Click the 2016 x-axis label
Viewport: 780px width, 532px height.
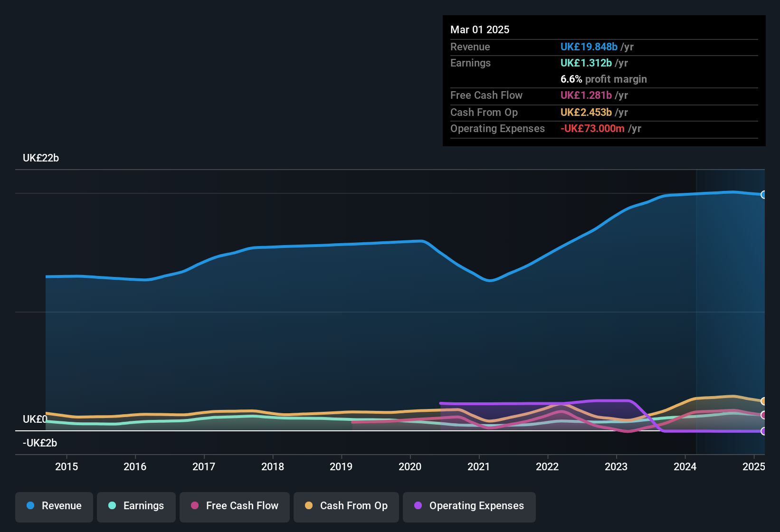coord(135,467)
